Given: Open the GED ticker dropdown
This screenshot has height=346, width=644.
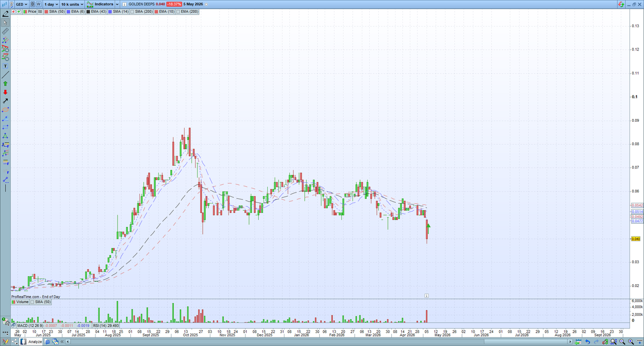Looking at the screenshot, I should (22, 4).
